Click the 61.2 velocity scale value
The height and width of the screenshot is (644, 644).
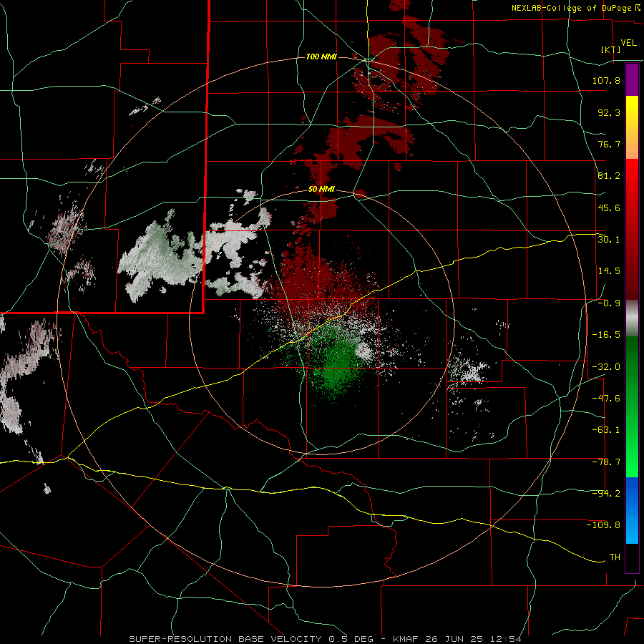click(x=609, y=176)
